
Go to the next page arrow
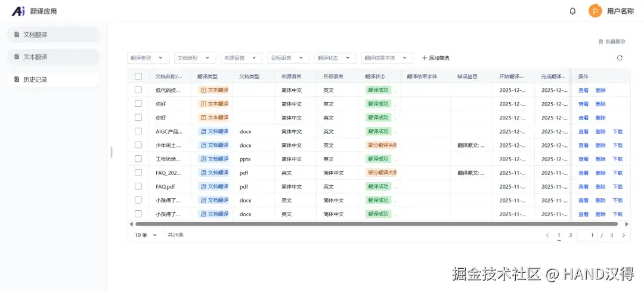(x=624, y=235)
